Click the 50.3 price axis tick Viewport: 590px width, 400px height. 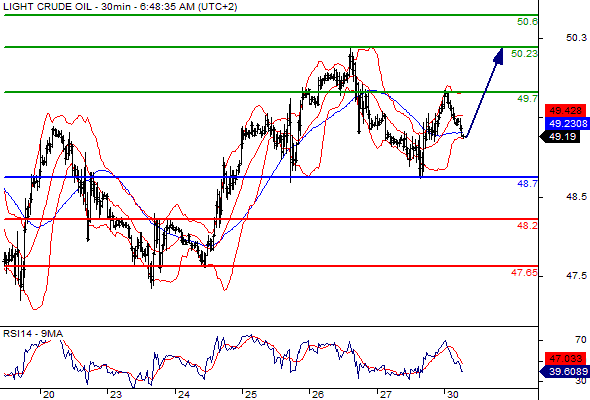pos(576,38)
